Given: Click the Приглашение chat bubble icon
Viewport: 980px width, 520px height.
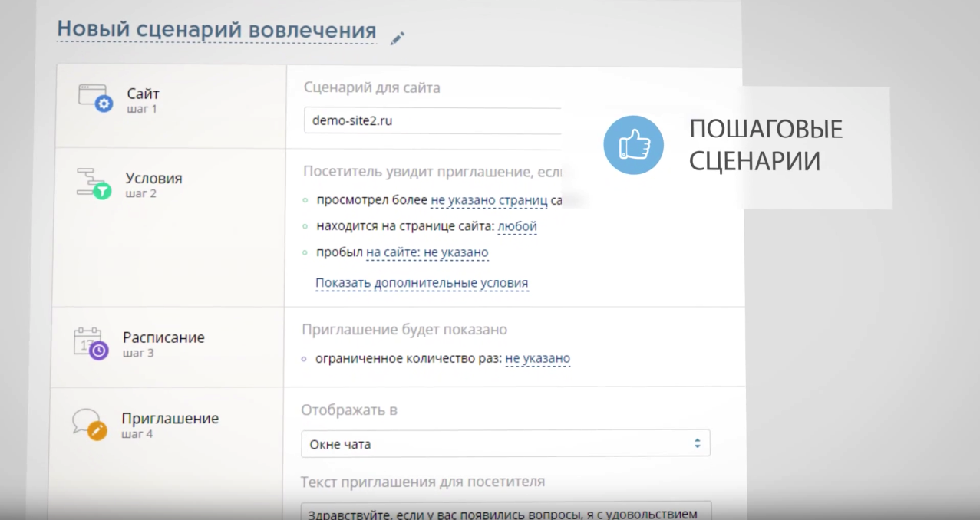Looking at the screenshot, I should click(87, 424).
